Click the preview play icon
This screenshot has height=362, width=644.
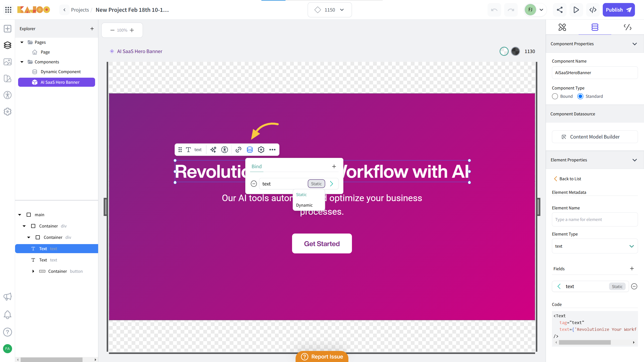[576, 10]
